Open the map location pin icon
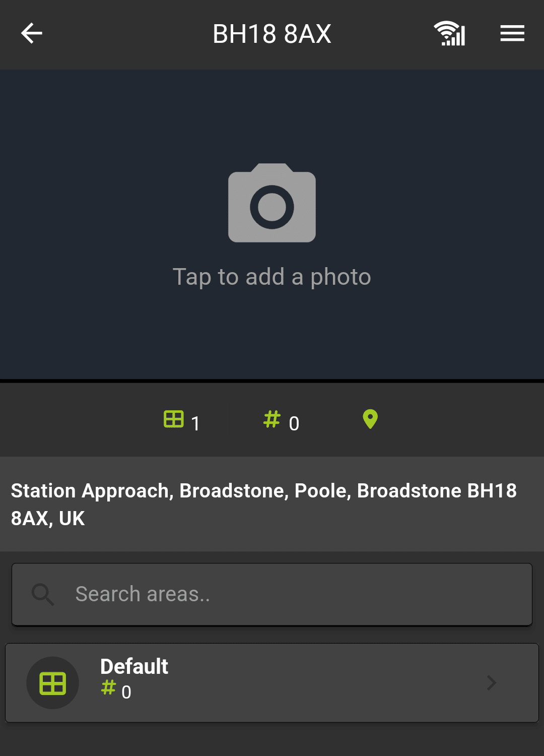The width and height of the screenshot is (544, 756). (370, 419)
